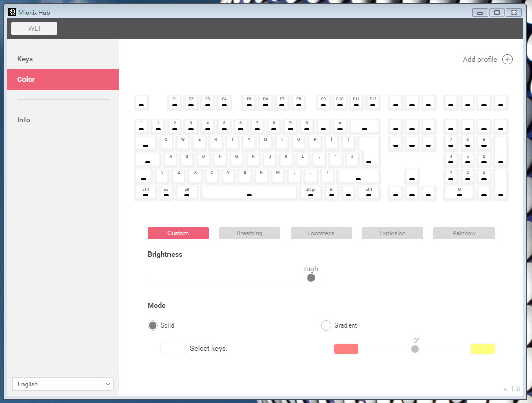
Task: Select the D key on keyboard layout
Action: (x=204, y=160)
